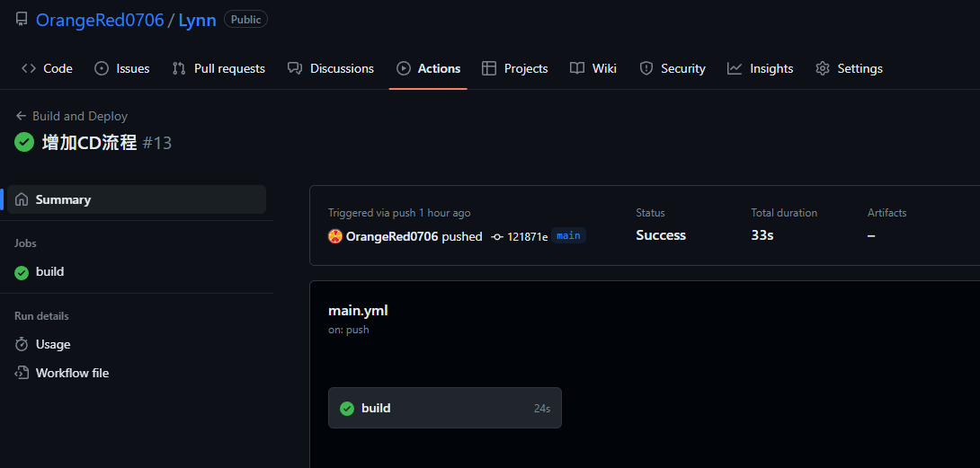
Task: Switch to the Discussions tab
Action: [331, 68]
